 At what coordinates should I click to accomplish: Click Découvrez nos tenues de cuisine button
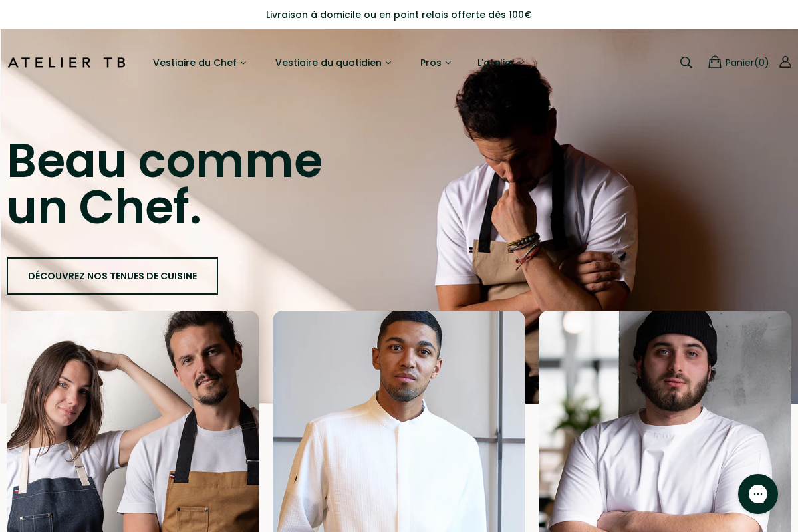[112, 276]
